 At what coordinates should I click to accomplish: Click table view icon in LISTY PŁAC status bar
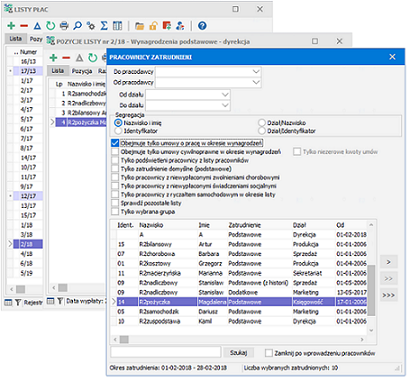point(8,303)
